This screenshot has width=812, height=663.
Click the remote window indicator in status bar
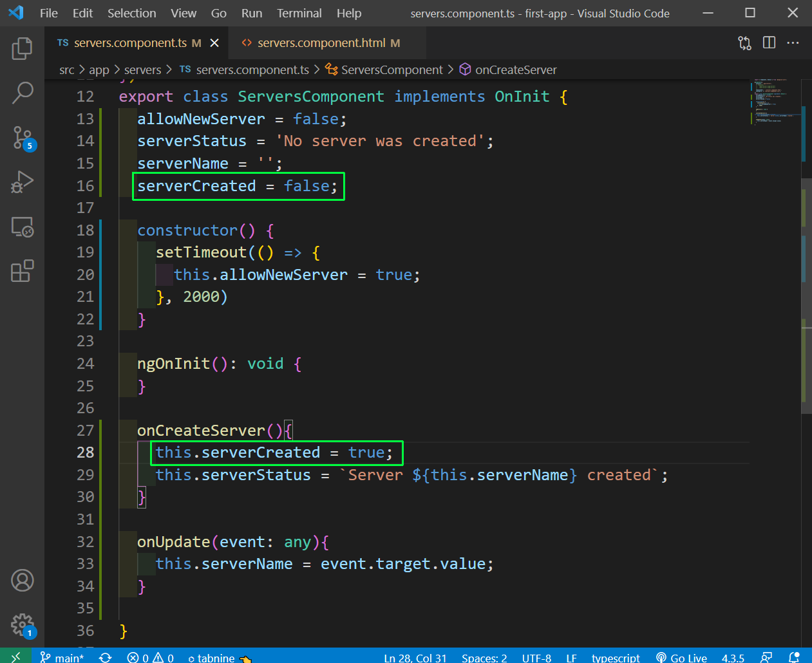tap(16, 657)
